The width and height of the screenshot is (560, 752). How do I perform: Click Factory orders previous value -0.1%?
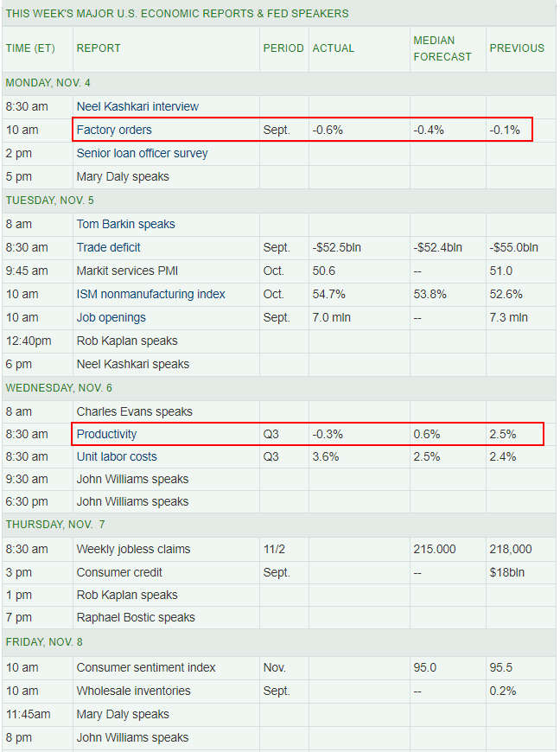point(505,130)
